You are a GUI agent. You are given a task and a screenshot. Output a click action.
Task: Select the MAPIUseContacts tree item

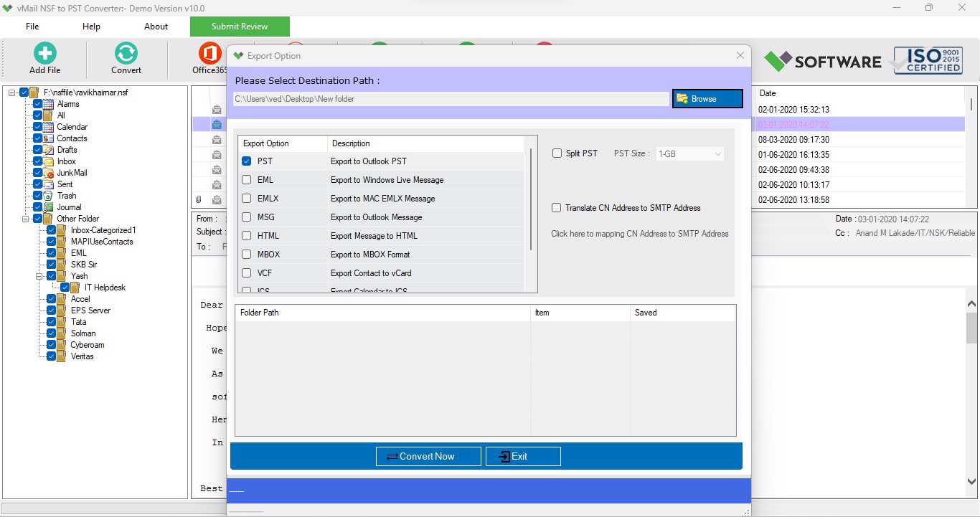point(102,242)
